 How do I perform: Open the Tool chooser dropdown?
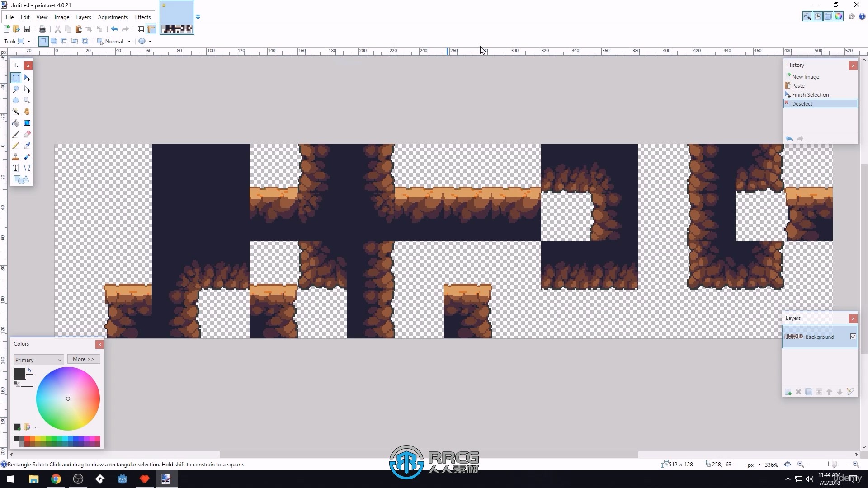pos(24,41)
